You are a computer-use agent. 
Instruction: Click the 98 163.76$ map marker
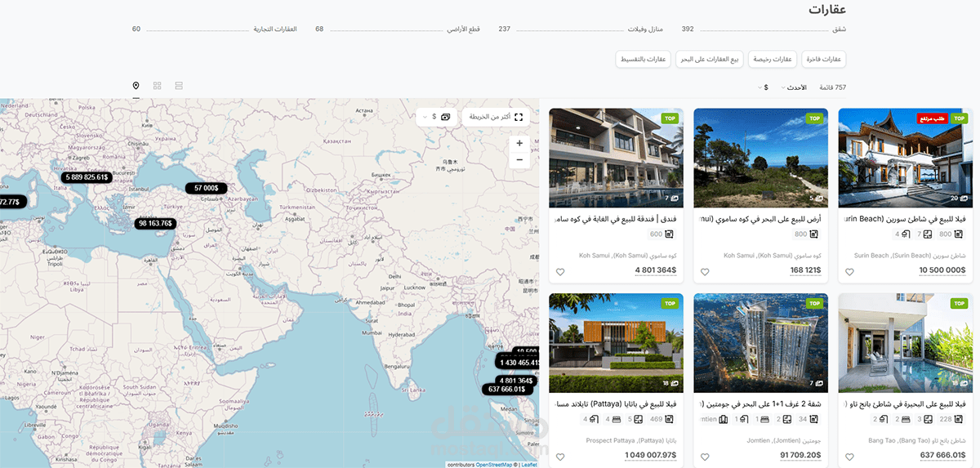(155, 223)
